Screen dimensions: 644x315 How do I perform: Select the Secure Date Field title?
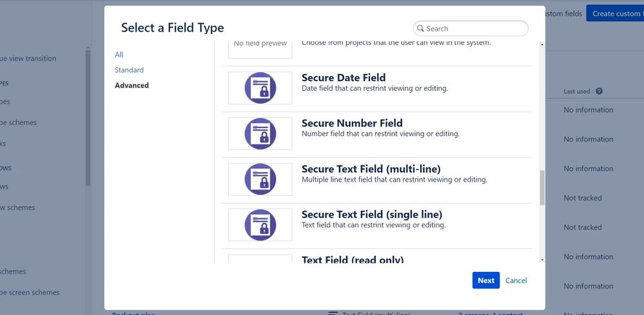coord(344,77)
